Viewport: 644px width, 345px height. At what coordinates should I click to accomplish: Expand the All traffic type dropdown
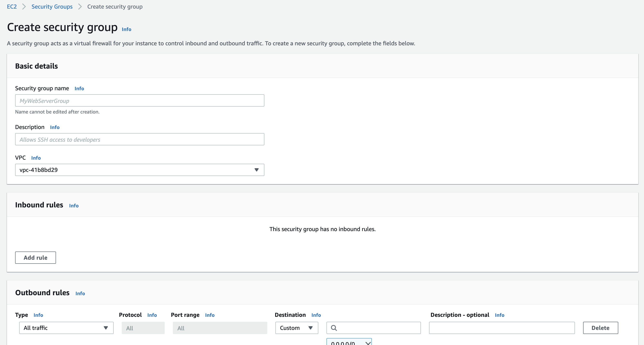(x=66, y=328)
